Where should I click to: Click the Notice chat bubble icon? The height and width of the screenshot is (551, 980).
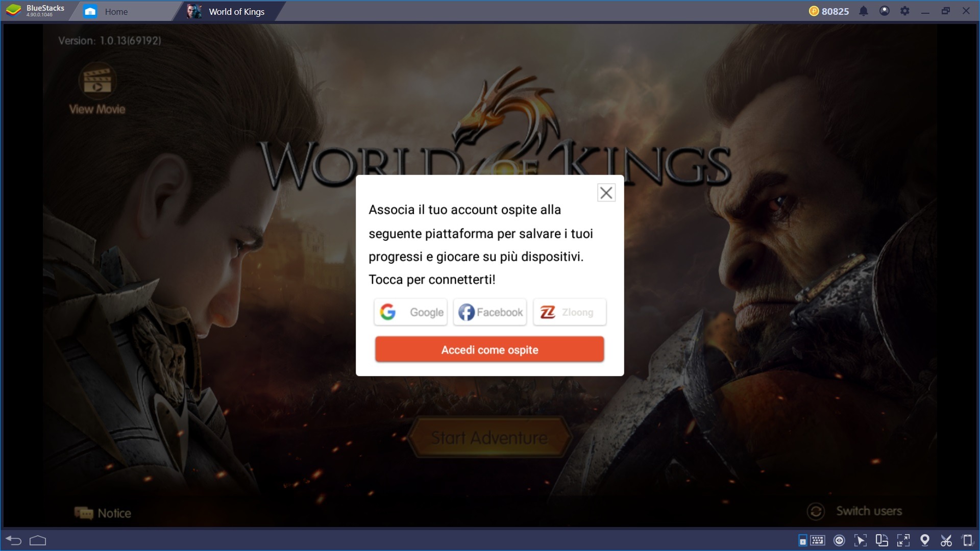[84, 513]
